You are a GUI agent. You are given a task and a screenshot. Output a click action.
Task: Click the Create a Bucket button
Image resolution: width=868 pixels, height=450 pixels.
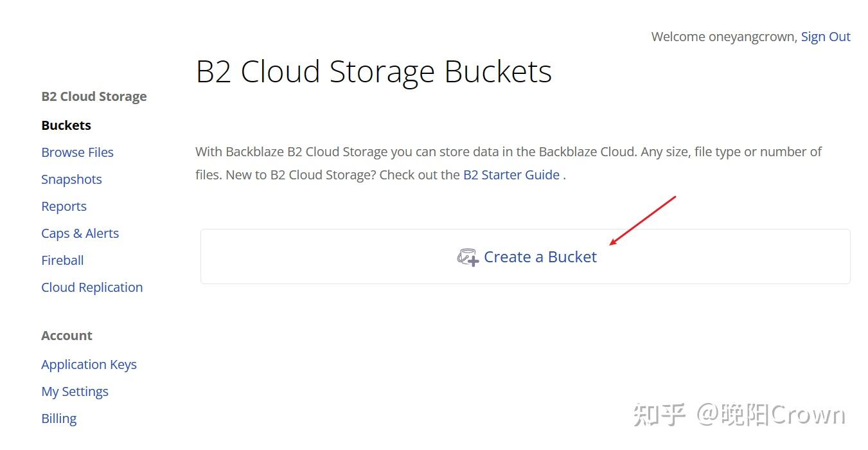pyautogui.click(x=540, y=256)
